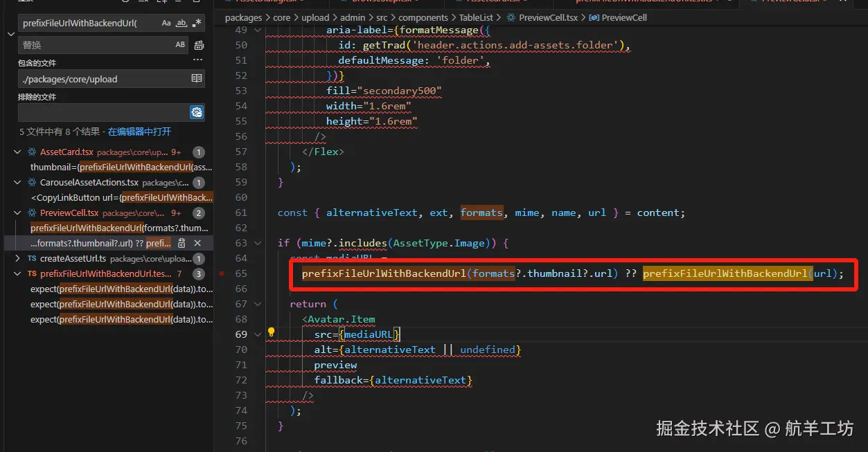Click first expect(...) match in test file
This screenshot has height=452, width=868.
pos(121,289)
